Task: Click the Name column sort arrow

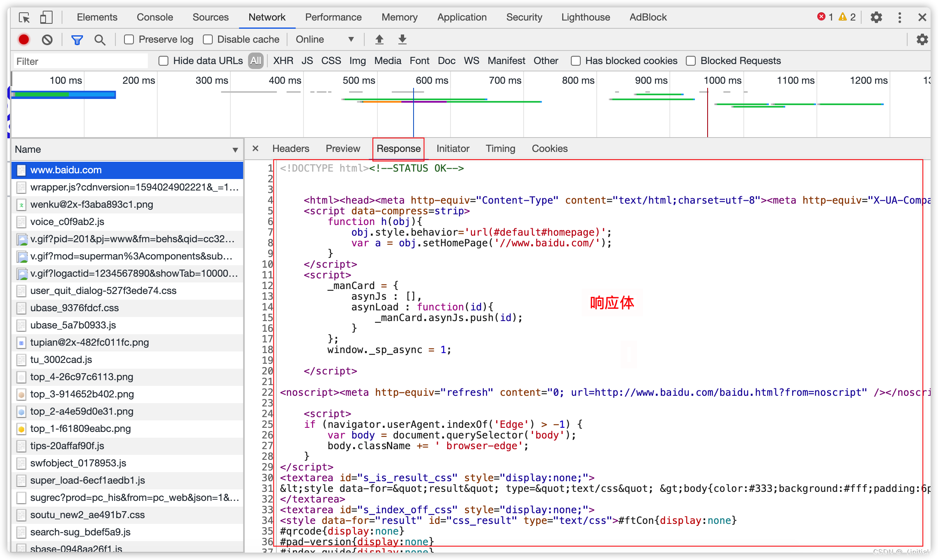Action: (235, 150)
